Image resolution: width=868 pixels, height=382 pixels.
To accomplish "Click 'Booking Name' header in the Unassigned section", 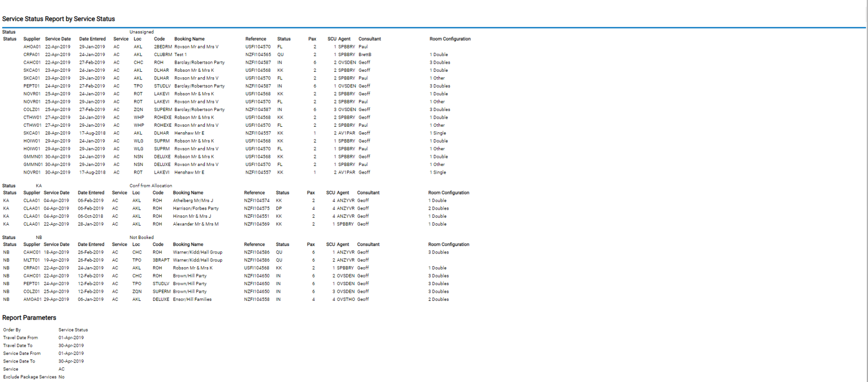I will 189,39.
